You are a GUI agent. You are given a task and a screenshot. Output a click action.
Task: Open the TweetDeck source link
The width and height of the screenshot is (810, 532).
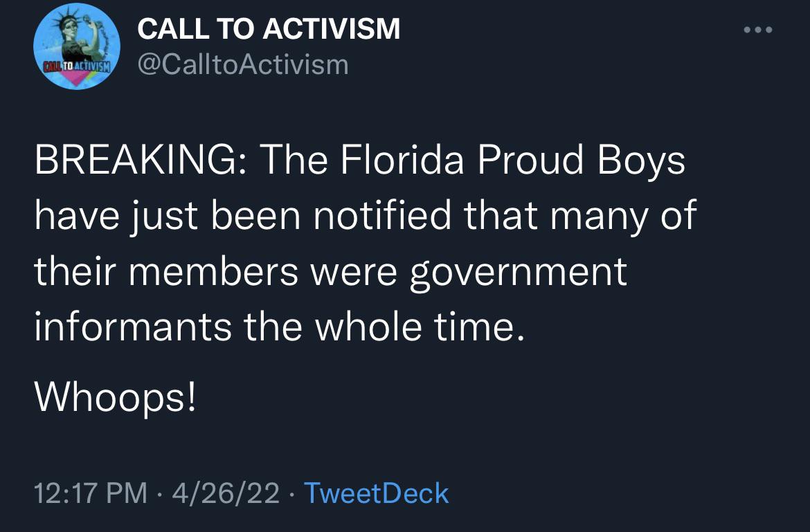pyautogui.click(x=376, y=493)
